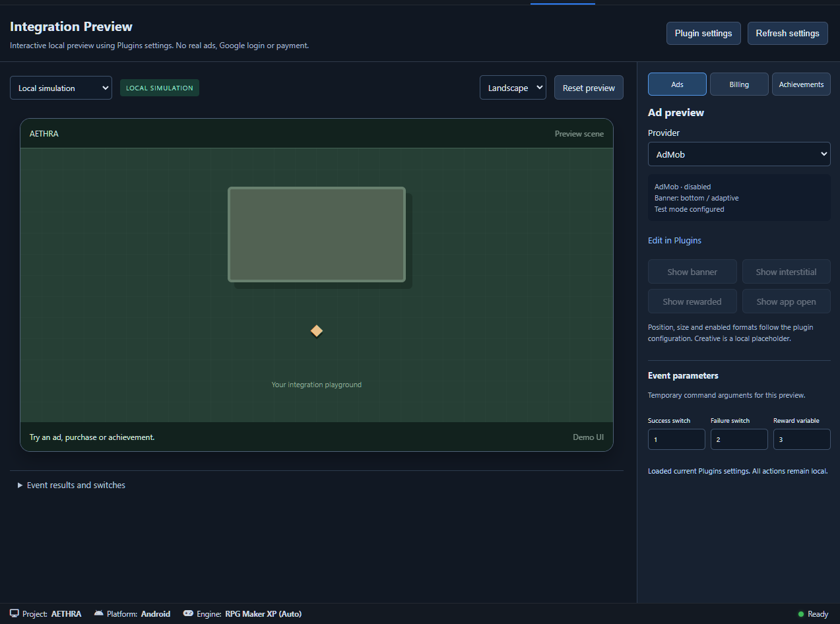Switch to the Billing tab

pyautogui.click(x=739, y=84)
